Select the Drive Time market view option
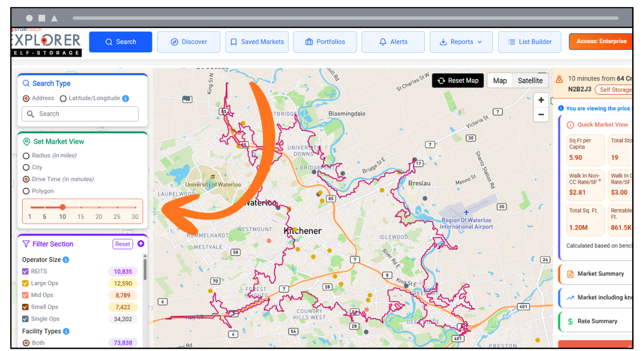The width and height of the screenshot is (644, 351). [x=26, y=179]
